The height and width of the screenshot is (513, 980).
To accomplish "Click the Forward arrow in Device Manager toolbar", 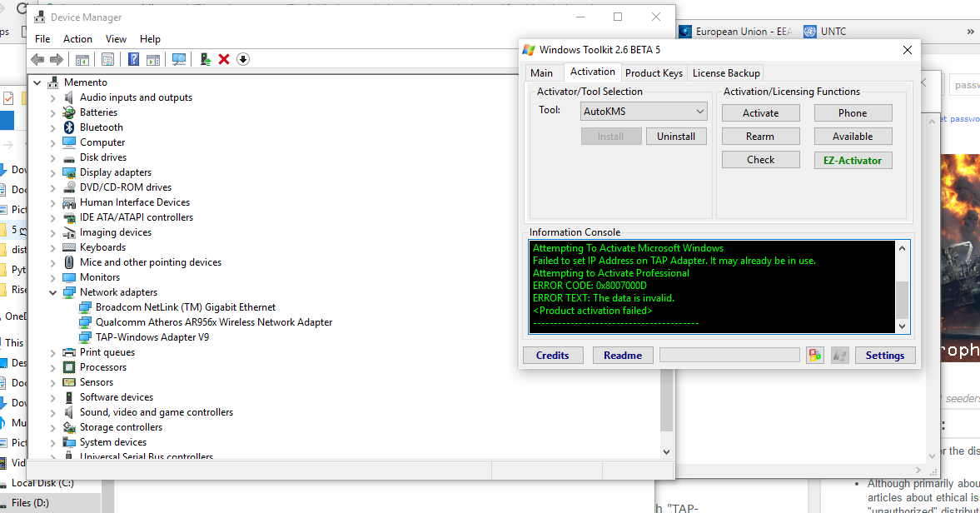I will [x=57, y=59].
